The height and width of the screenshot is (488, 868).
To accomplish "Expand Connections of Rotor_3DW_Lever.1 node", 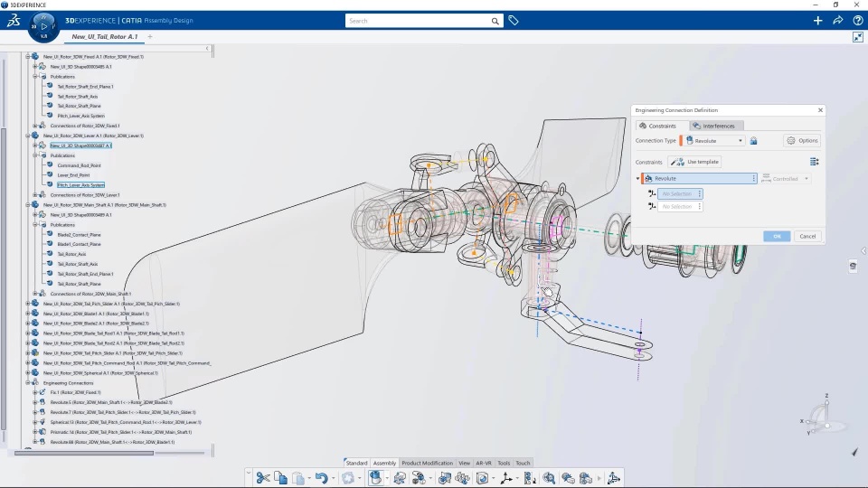I will (x=35, y=195).
